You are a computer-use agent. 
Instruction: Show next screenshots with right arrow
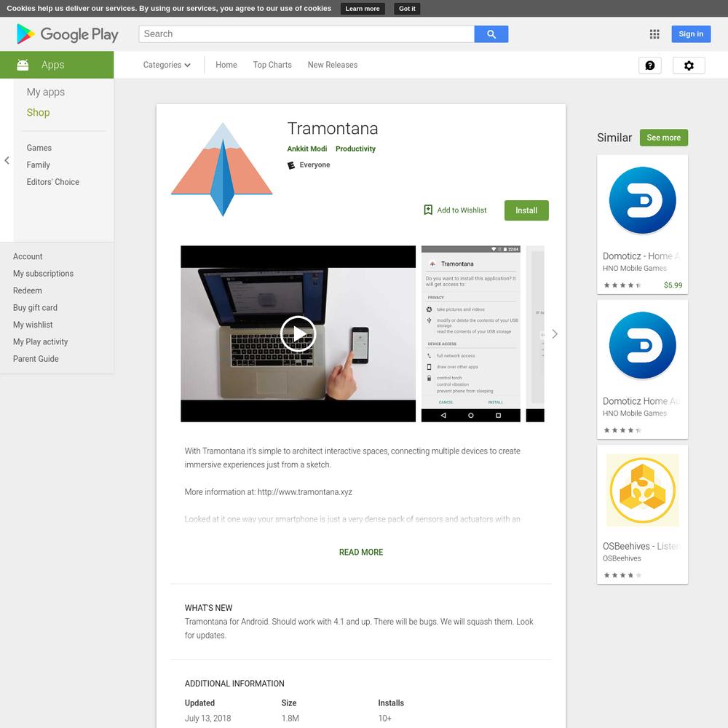point(555,334)
